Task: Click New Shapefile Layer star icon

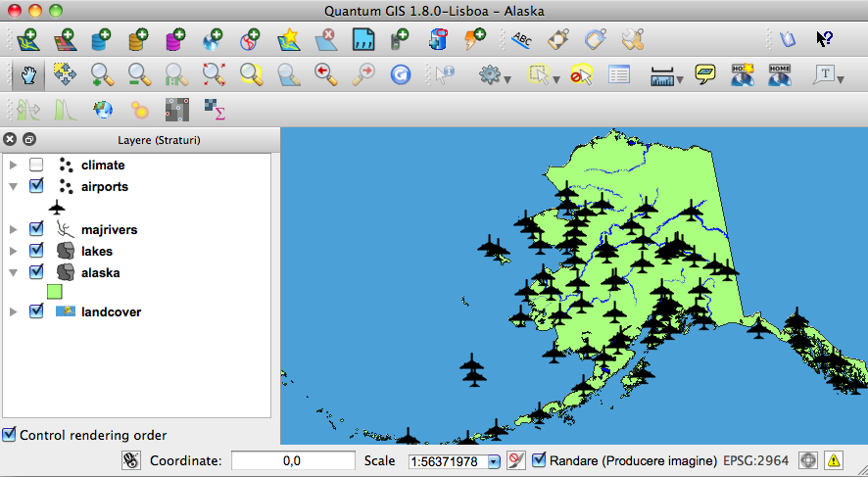Action: (x=289, y=40)
